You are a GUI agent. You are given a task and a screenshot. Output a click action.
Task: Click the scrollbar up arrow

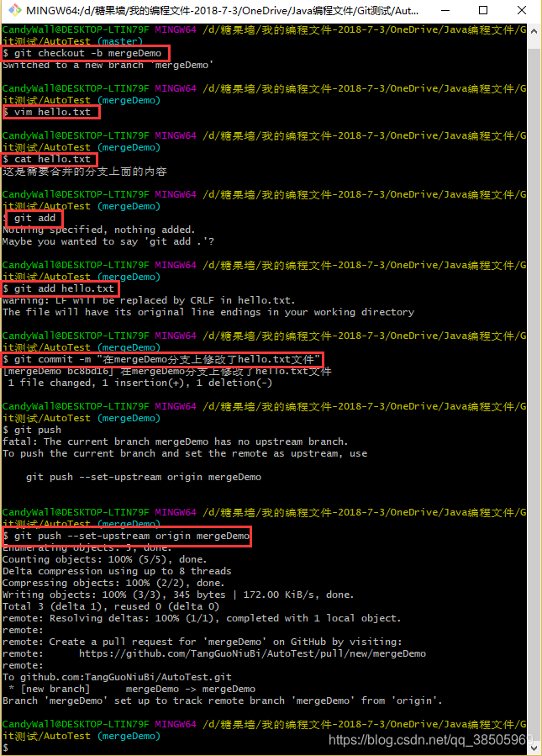[x=534, y=31]
